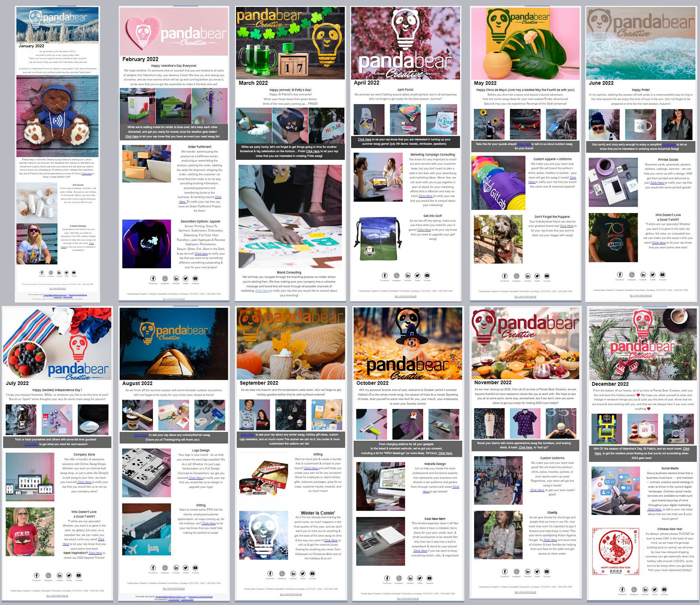This screenshot has width=700, height=605.
Task: Click the Instagram icon in December 2022 newsletter
Action: 634,590
